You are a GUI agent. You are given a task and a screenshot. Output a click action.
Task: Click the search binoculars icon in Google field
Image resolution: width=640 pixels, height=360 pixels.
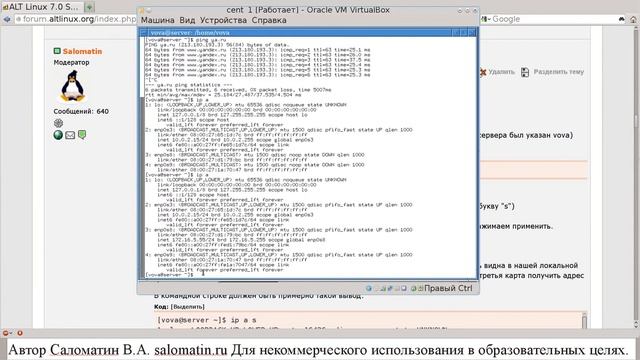[x=621, y=19]
